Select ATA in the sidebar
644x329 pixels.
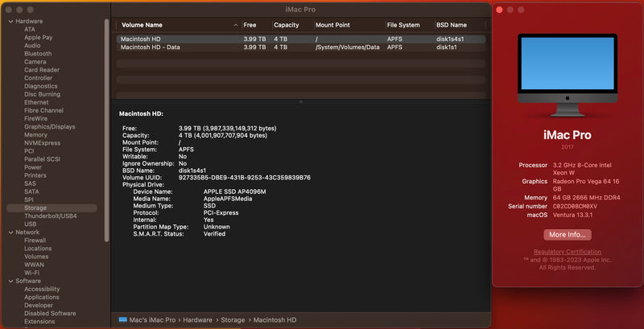click(x=30, y=30)
